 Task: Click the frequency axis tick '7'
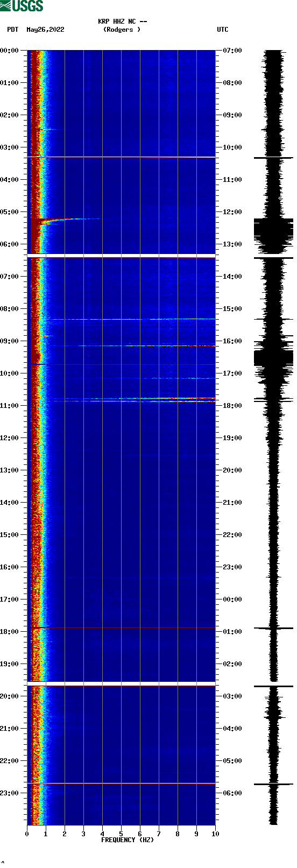[159, 834]
